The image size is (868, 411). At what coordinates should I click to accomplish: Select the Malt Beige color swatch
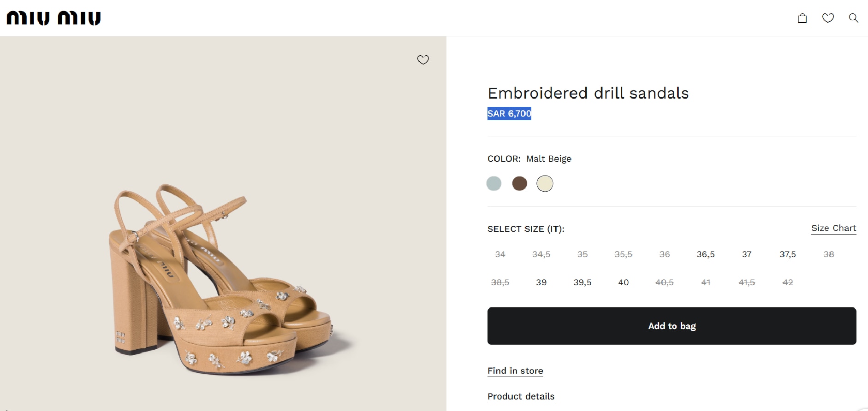[x=545, y=183]
